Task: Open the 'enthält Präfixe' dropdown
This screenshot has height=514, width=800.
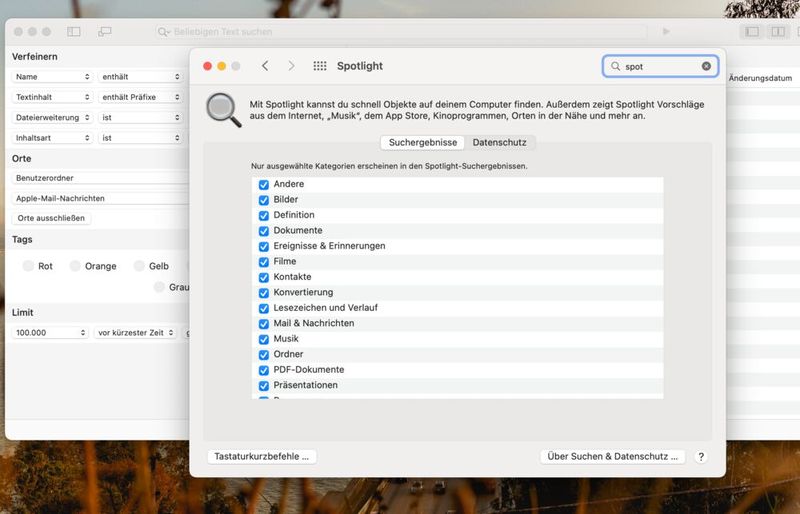Action: click(140, 97)
